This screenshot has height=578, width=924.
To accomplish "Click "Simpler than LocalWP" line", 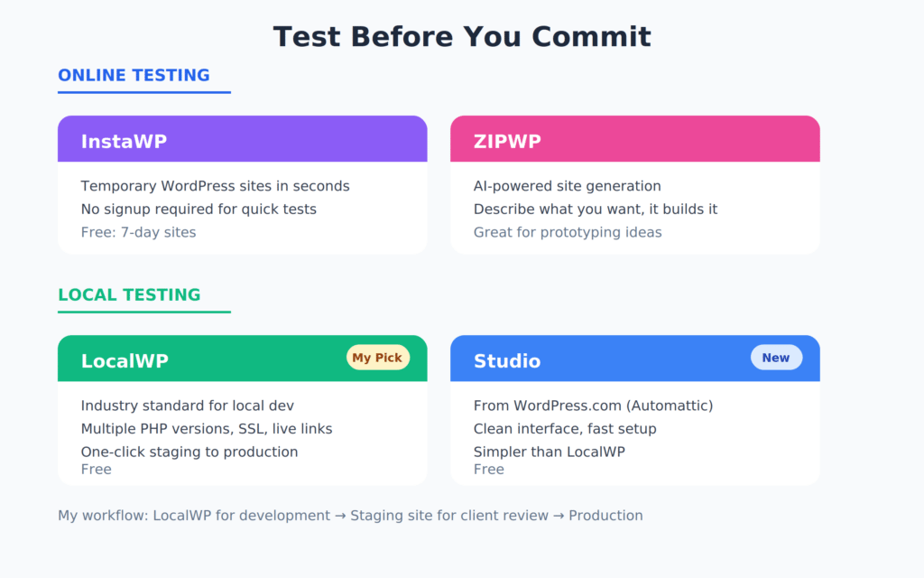I will [x=549, y=452].
